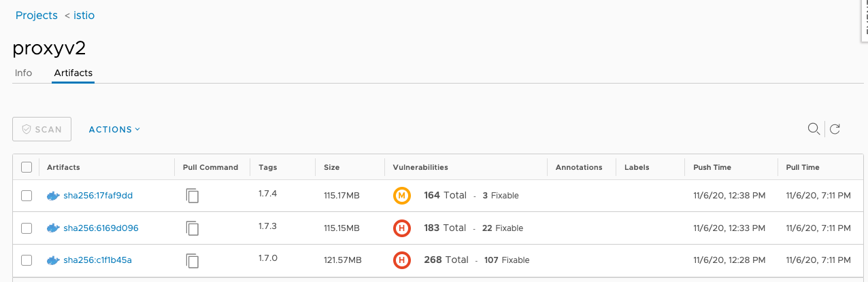Check the sha256:6169d096 artifact row

click(27, 228)
